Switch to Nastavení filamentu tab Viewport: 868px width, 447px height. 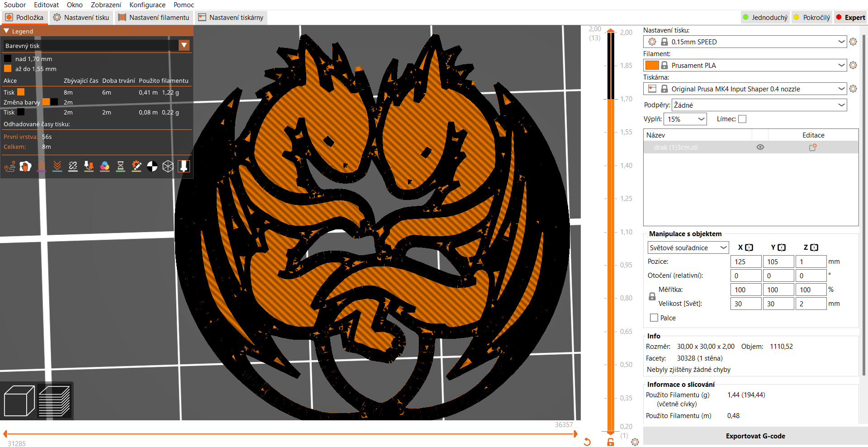coord(154,18)
